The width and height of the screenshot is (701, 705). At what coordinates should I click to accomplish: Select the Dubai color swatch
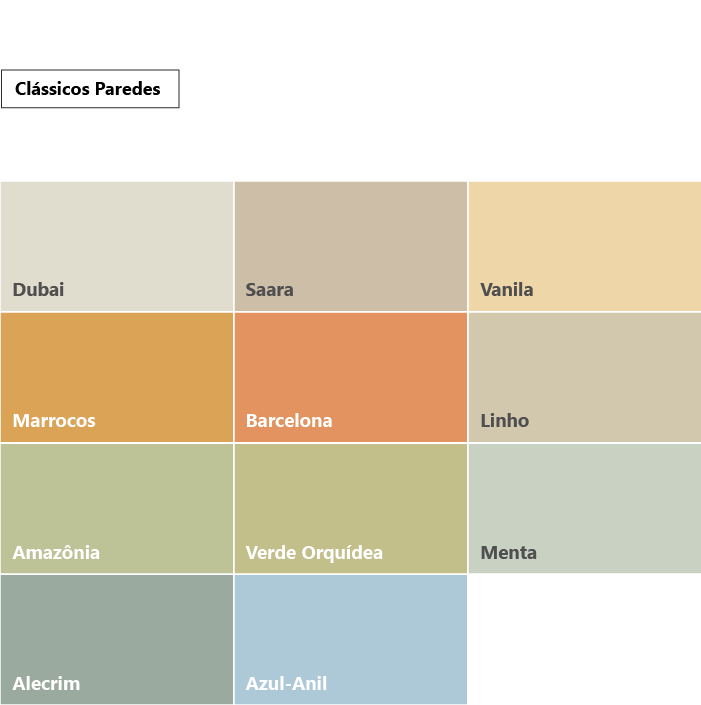click(117, 246)
